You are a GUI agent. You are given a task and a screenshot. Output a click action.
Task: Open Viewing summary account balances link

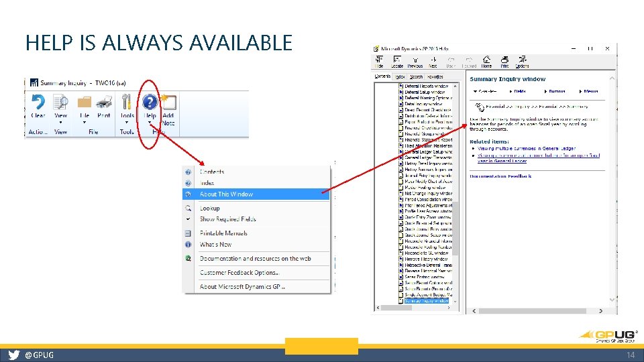tap(539, 158)
